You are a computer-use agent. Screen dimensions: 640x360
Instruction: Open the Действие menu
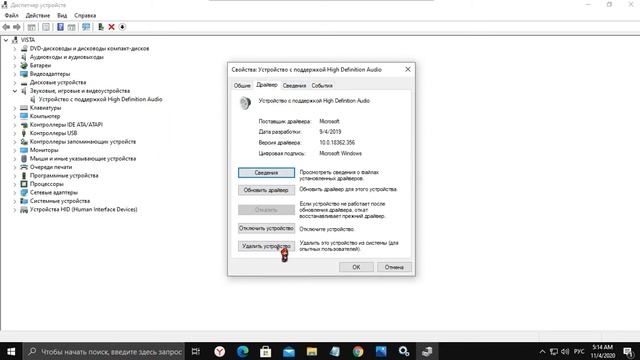pyautogui.click(x=38, y=15)
